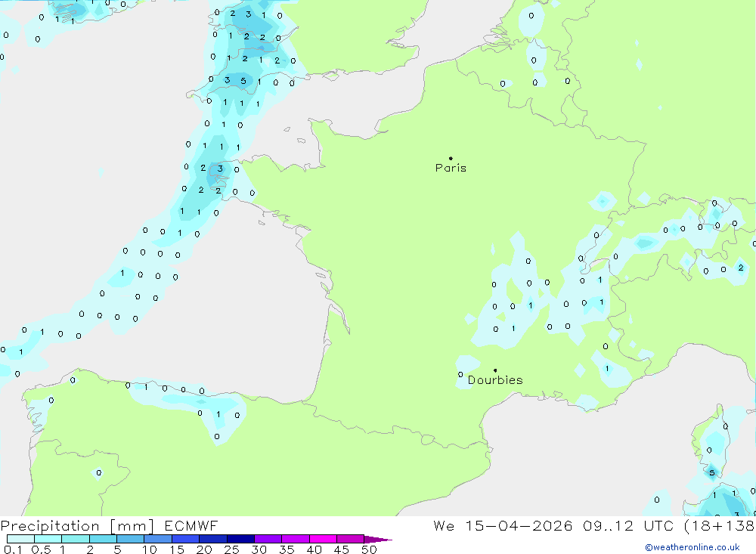
Task: Choose the 30–35 mm violet legend swatch
Action: pyautogui.click(x=268, y=539)
